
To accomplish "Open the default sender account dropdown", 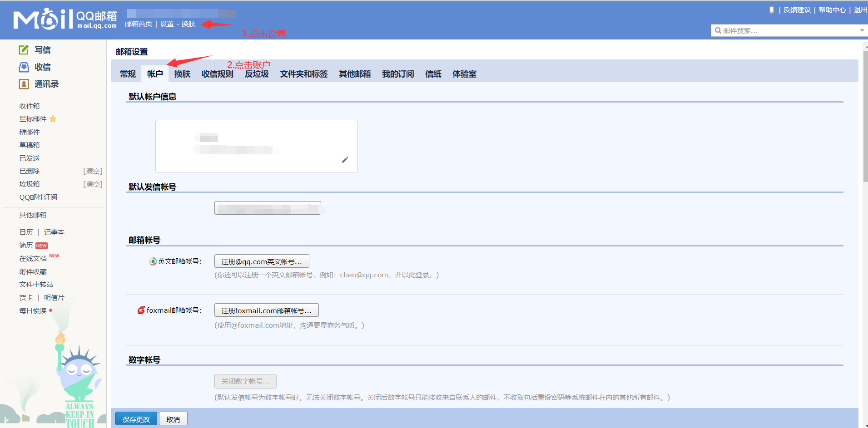I will pyautogui.click(x=268, y=208).
